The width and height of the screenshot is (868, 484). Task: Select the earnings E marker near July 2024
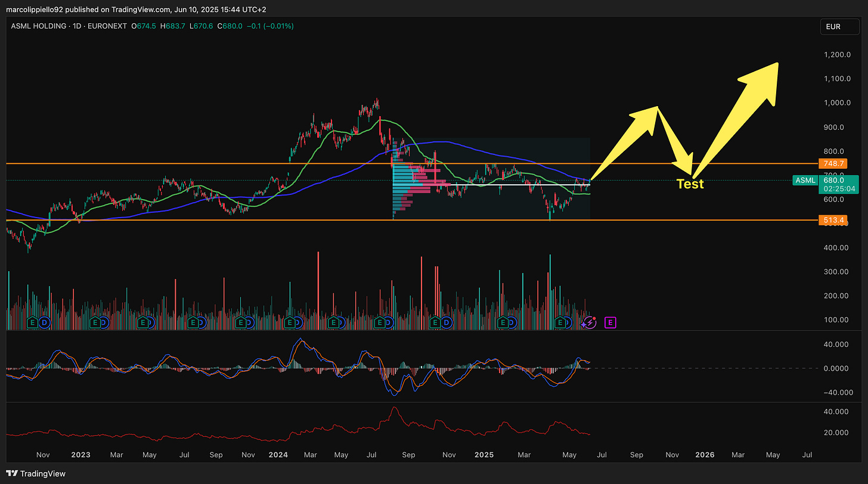pyautogui.click(x=379, y=322)
